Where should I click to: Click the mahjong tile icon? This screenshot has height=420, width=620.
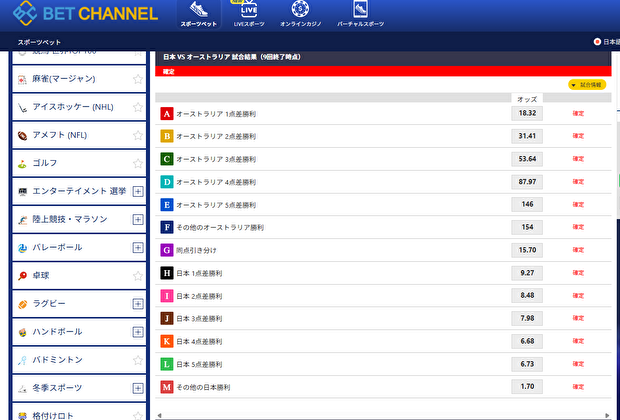coord(22,78)
